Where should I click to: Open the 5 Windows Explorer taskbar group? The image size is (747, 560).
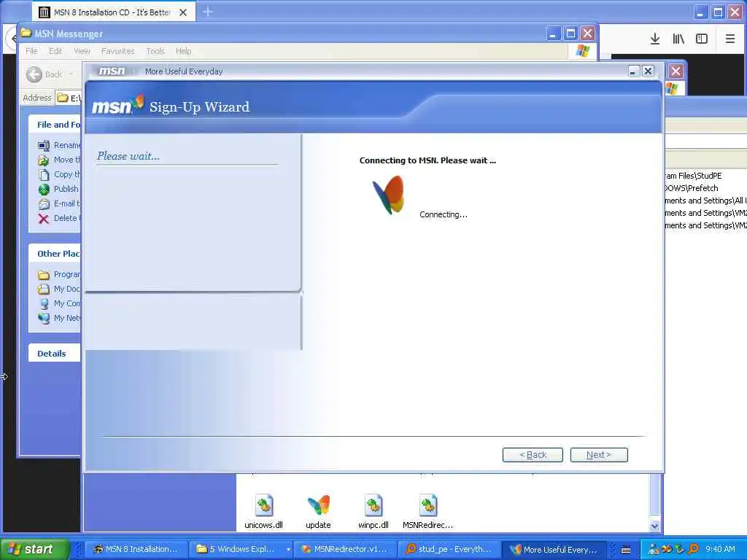click(x=241, y=549)
